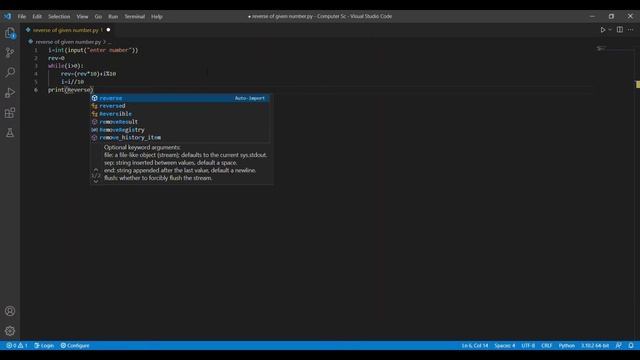Show previous signature in parameter hint

96,169
